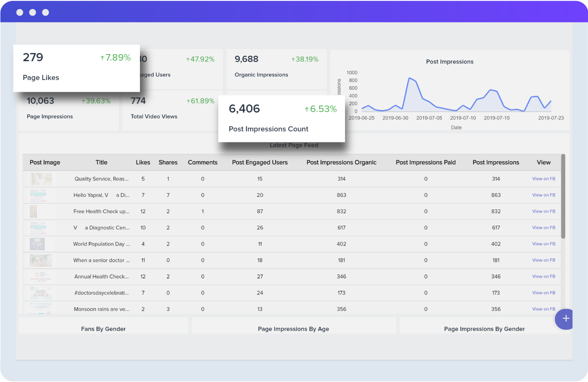Click thumbnail of Annual Health Check post

click(x=41, y=276)
